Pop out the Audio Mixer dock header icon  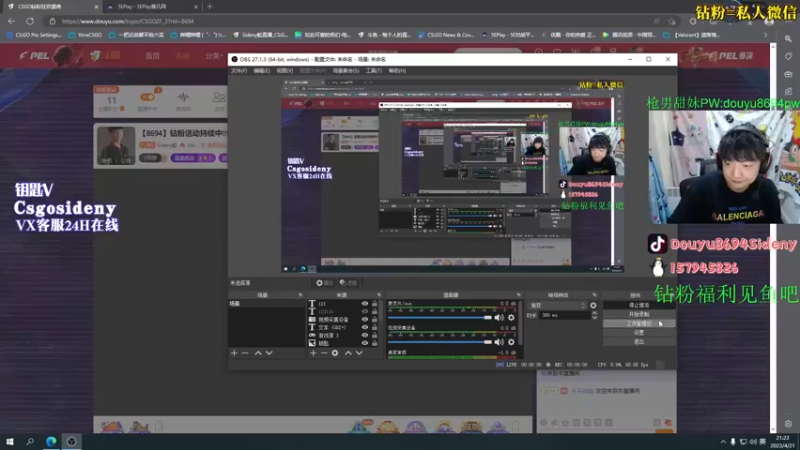click(518, 295)
